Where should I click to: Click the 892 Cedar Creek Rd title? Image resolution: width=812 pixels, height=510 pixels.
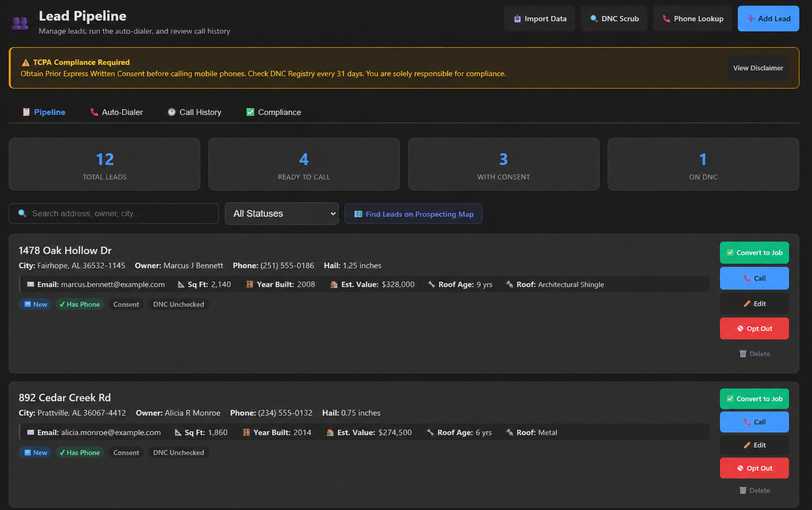pos(65,398)
